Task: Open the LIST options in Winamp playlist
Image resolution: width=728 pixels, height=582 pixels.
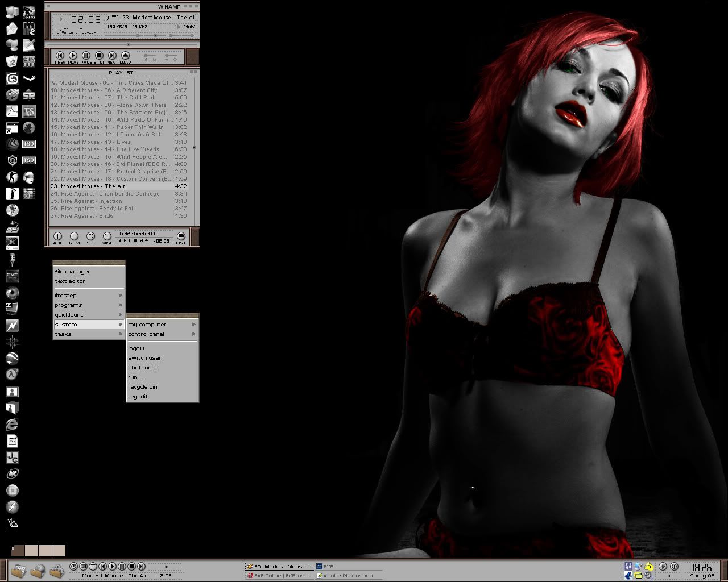Action: click(x=181, y=238)
